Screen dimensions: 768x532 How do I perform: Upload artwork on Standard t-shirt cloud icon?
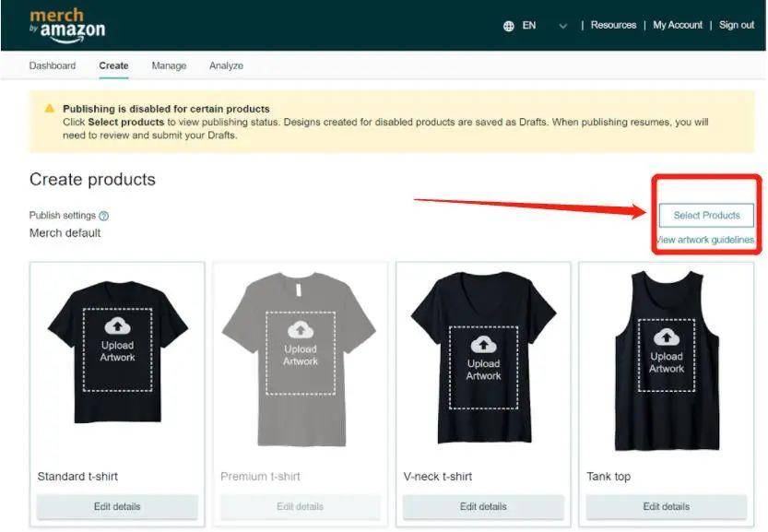118,325
